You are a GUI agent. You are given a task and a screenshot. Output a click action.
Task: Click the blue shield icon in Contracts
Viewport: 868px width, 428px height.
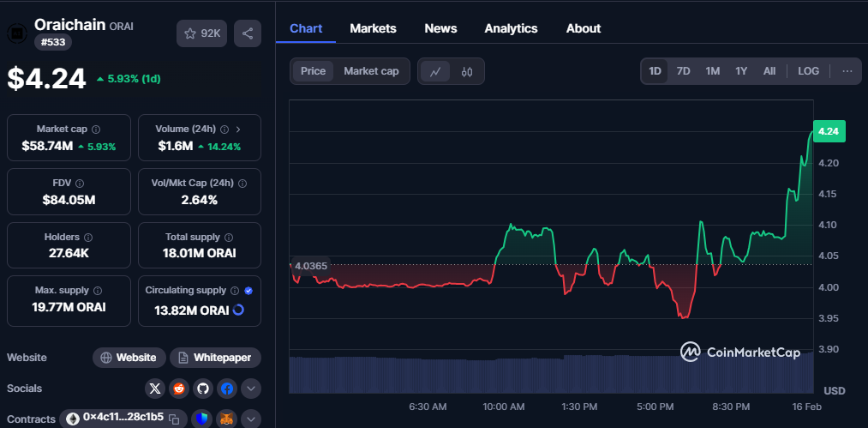(x=201, y=419)
